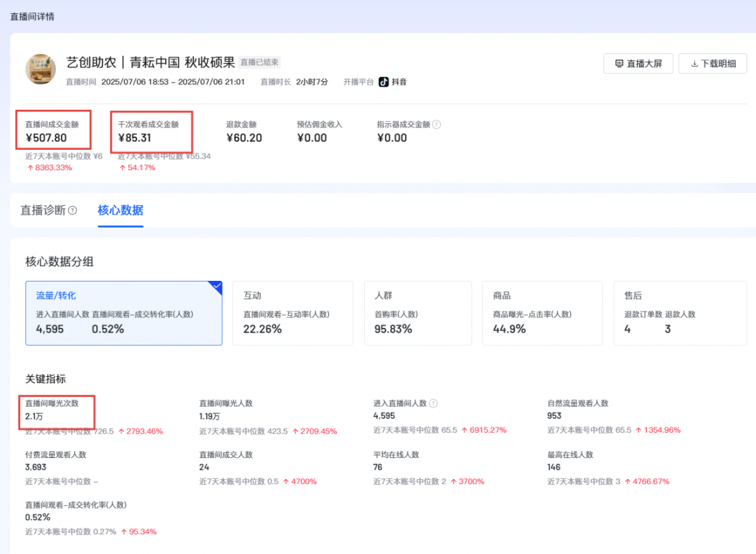Click info icon beside 进入直播间人数 in 关键指标
Screen dimensions: 756x554
[433, 403]
